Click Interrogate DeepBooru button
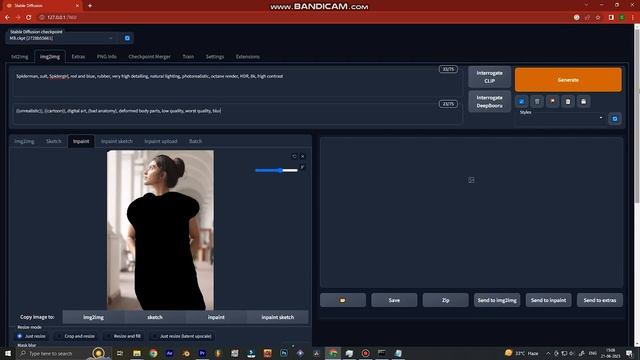Screen dimensions: 640x360 coord(489,101)
